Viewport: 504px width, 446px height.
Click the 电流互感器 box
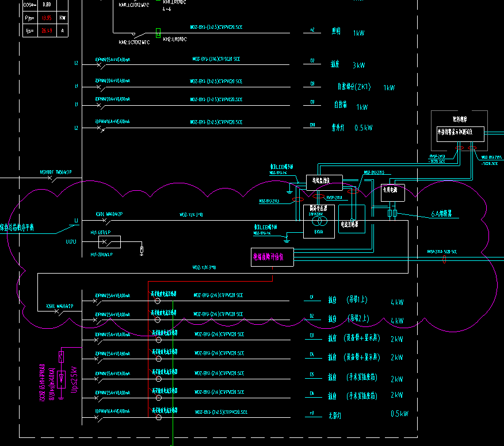[x=352, y=219]
